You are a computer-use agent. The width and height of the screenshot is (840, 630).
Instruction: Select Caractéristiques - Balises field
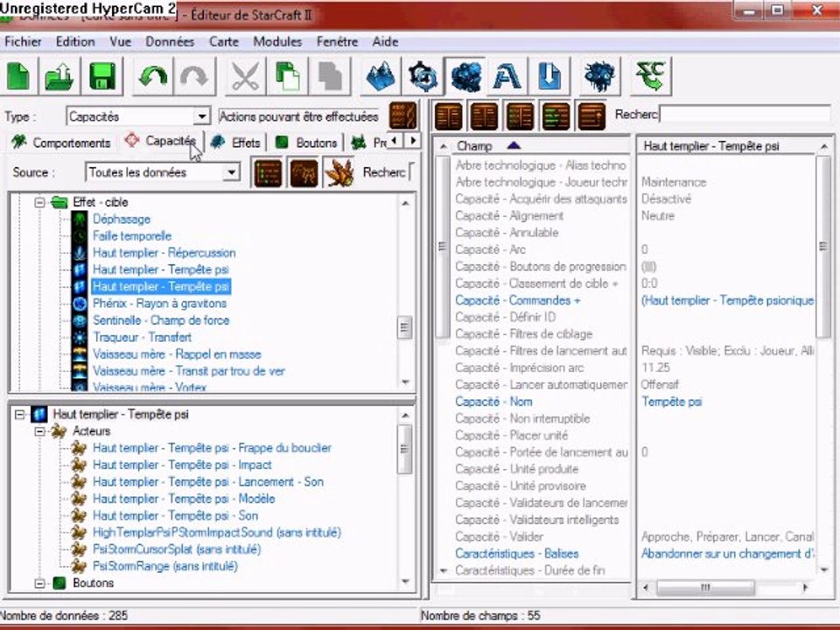point(517,554)
